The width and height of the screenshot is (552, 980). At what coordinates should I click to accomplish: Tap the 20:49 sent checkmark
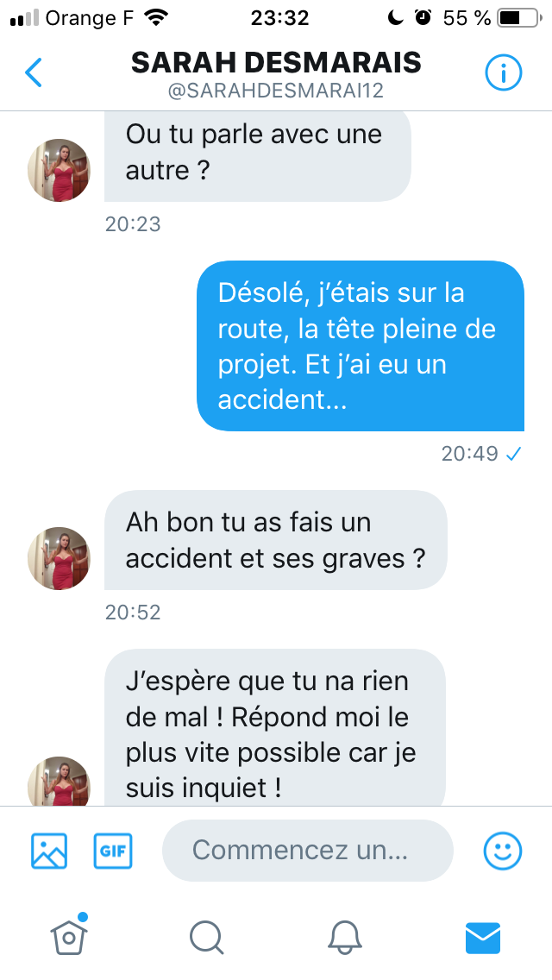514,455
